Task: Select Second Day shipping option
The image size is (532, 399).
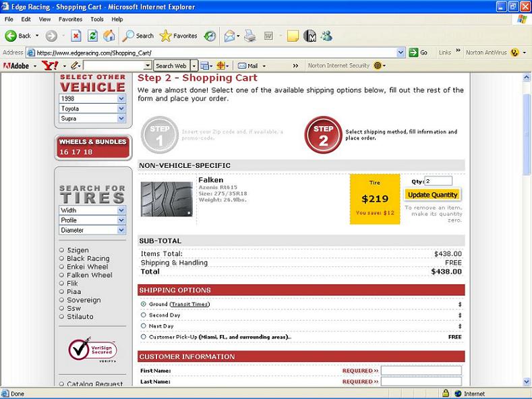Action: tap(144, 315)
